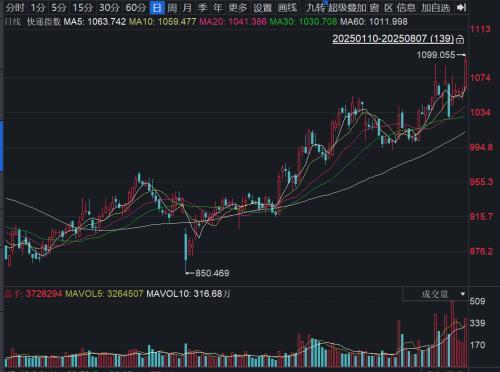Image resolution: width=500 pixels, height=372 pixels.
Task: Click the 1099.055 high price marker
Action: (x=436, y=55)
